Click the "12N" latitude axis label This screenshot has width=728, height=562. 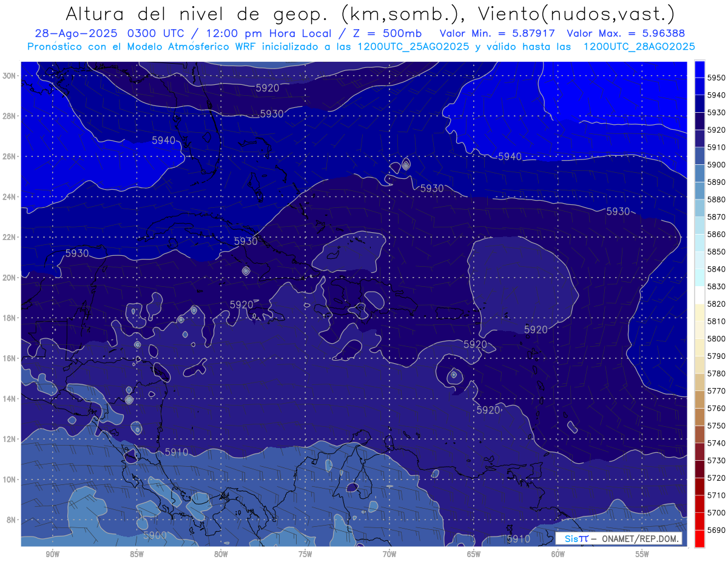tap(9, 439)
